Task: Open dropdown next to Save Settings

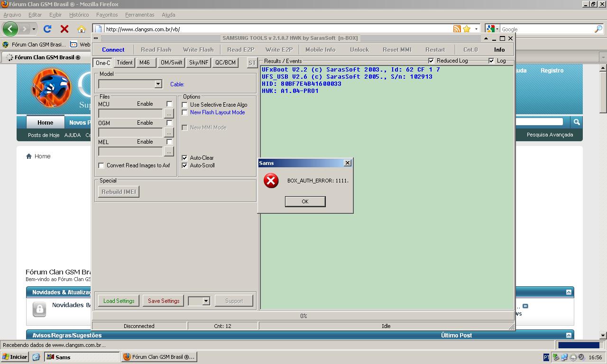Action: pyautogui.click(x=206, y=301)
